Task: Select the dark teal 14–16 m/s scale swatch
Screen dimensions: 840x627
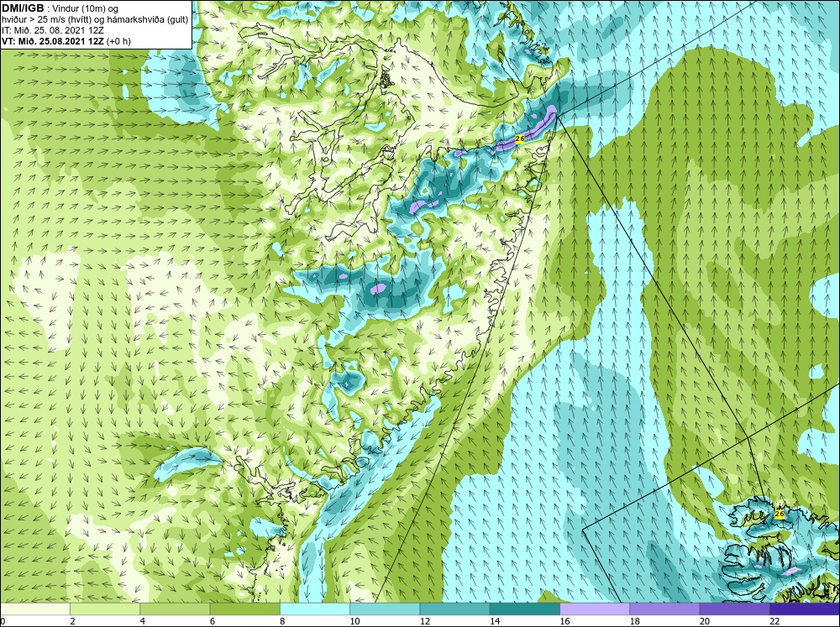Action: coord(525,609)
